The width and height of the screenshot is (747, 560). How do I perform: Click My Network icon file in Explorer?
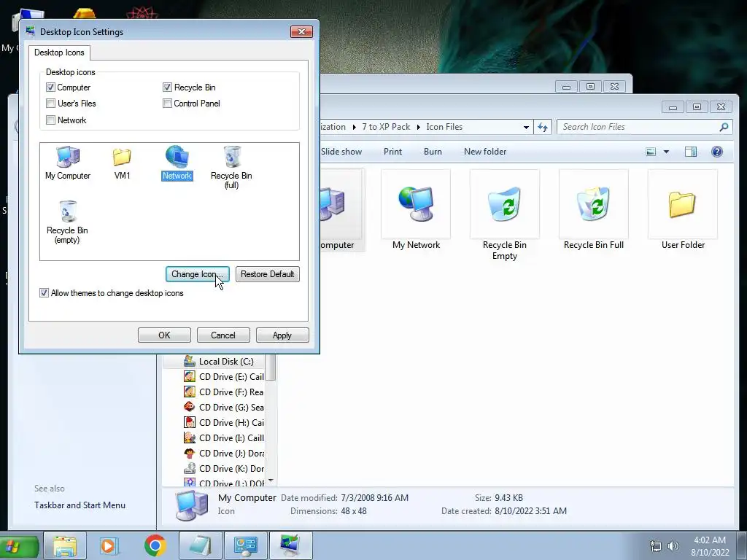coord(416,210)
